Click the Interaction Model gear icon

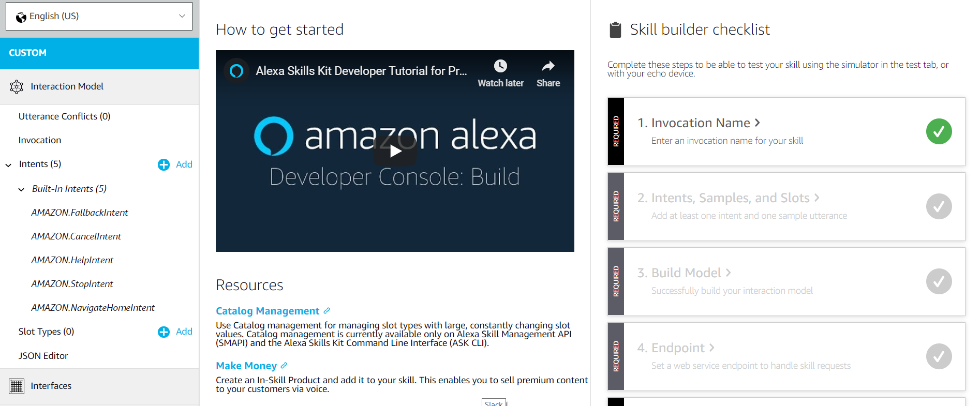click(x=17, y=87)
